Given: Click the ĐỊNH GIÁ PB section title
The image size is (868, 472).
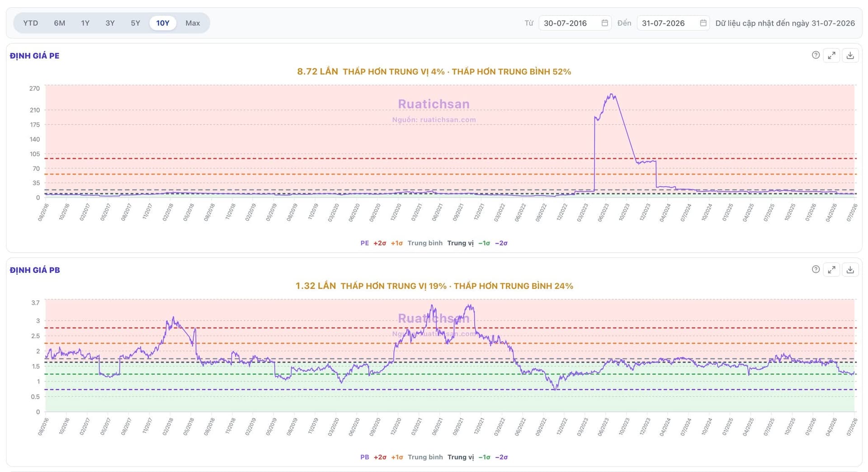Looking at the screenshot, I should point(35,270).
